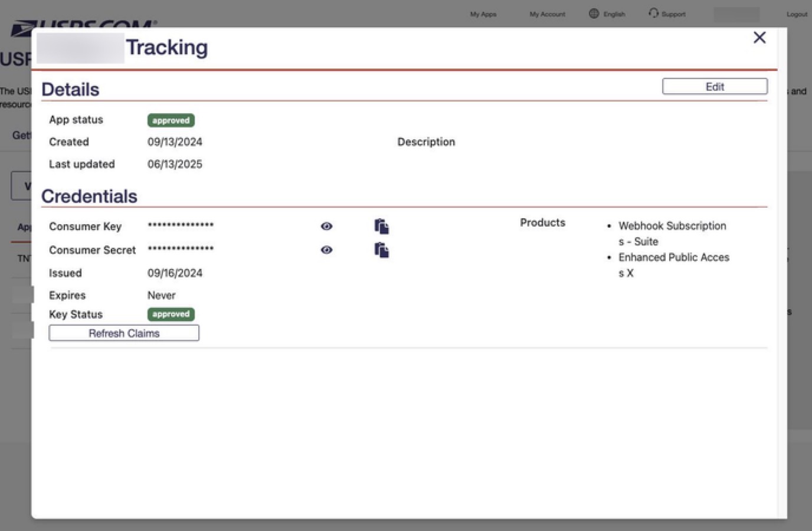Viewport: 812px width, 531px height.
Task: Click the Key Status label
Action: (x=76, y=314)
